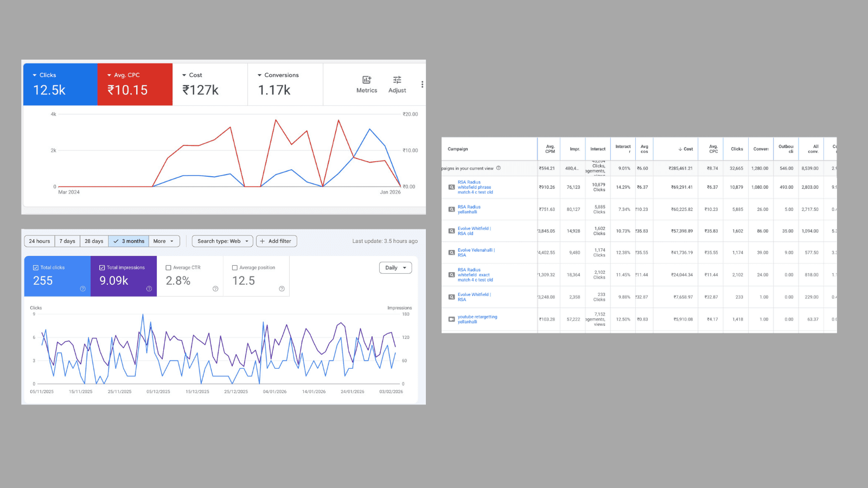Sort by the Impr. column header

coord(575,149)
